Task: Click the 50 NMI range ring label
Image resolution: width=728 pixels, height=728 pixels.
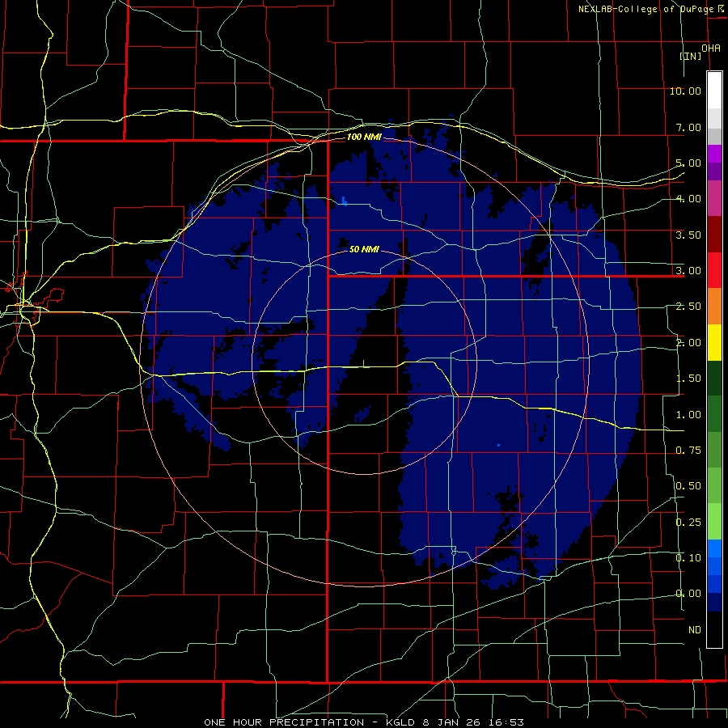Action: coord(364,249)
